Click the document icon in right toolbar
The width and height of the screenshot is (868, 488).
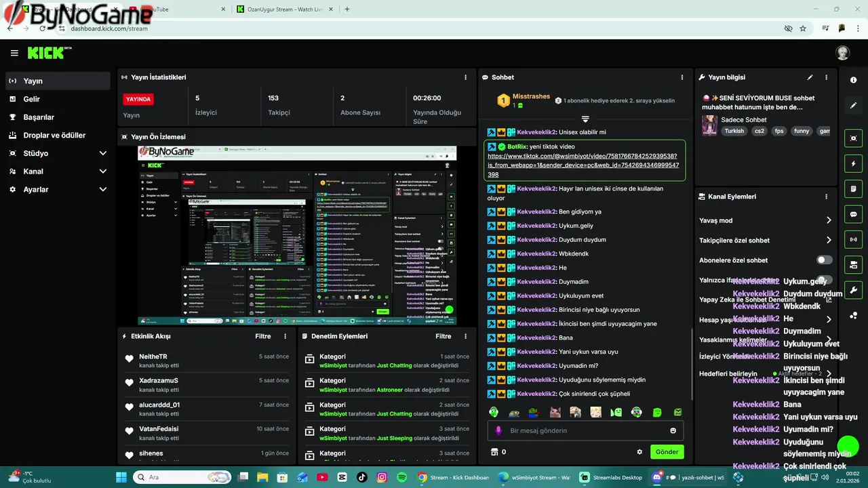point(853,188)
